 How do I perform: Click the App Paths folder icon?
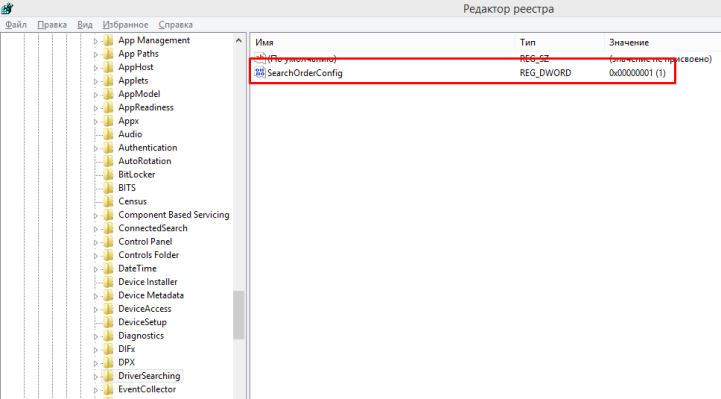tap(108, 54)
